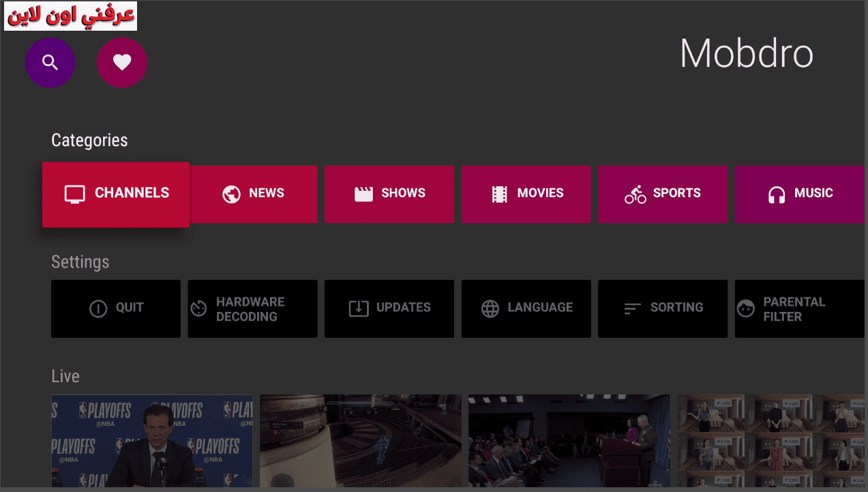
Task: Select the Channels category tile
Action: 116,194
